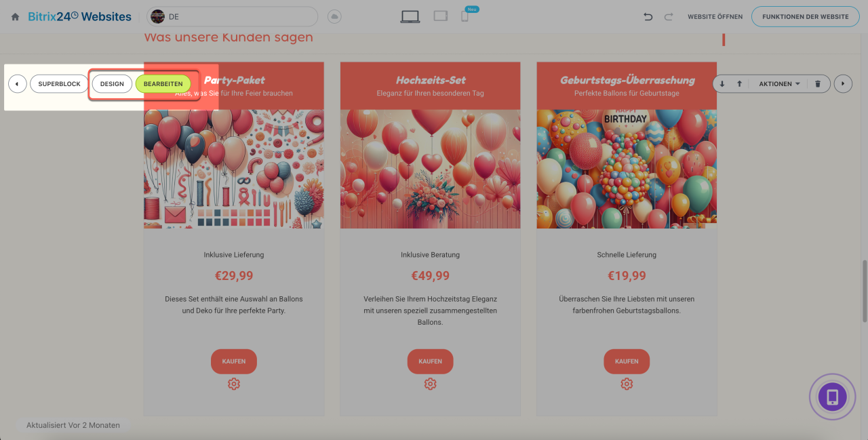868x440 pixels.
Task: Switch to desktop preview mode
Action: [410, 16]
